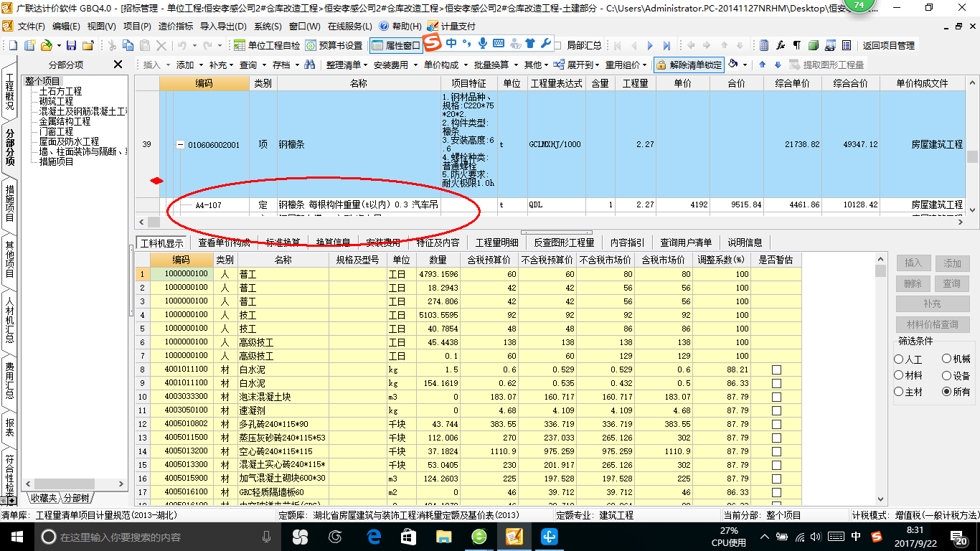Click the copy icon in toolbar

pyautogui.click(x=128, y=45)
